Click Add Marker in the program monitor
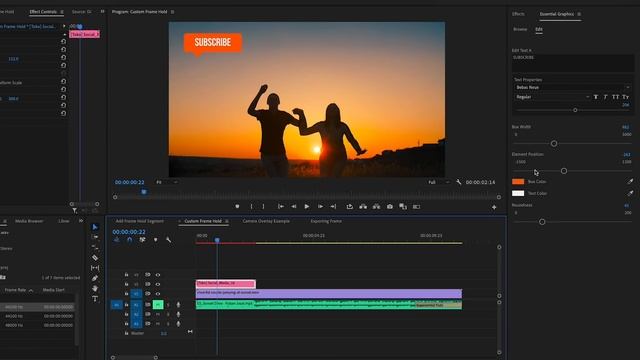Screen dimensions: 640x360 237,207
